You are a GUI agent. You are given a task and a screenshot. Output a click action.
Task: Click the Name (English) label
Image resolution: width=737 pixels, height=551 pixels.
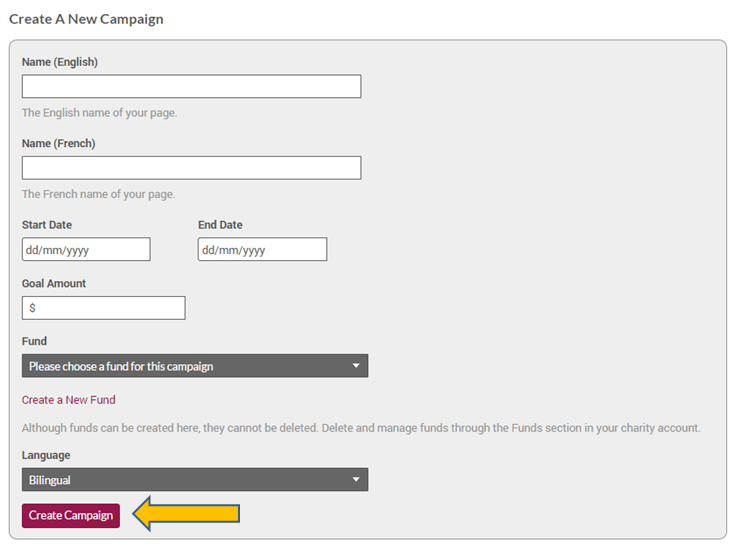pyautogui.click(x=60, y=62)
